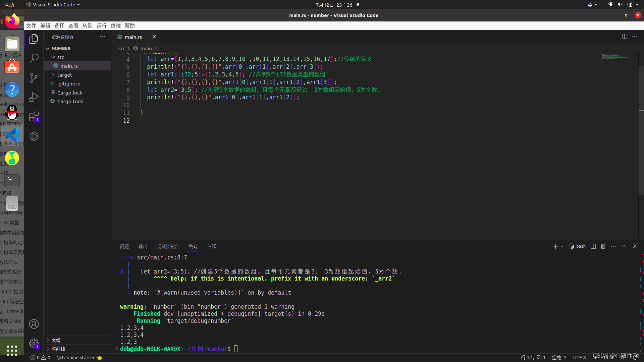This screenshot has width=644, height=362.
Task: Show applications grid in the dock
Action: tap(12, 350)
